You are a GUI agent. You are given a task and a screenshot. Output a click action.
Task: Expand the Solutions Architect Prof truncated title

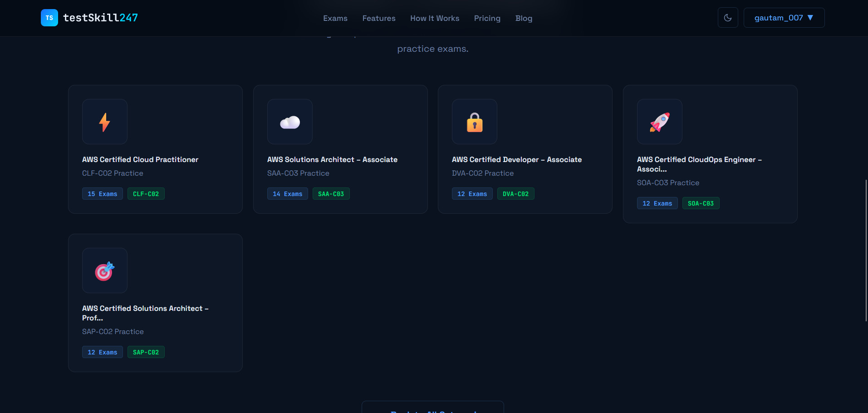145,313
